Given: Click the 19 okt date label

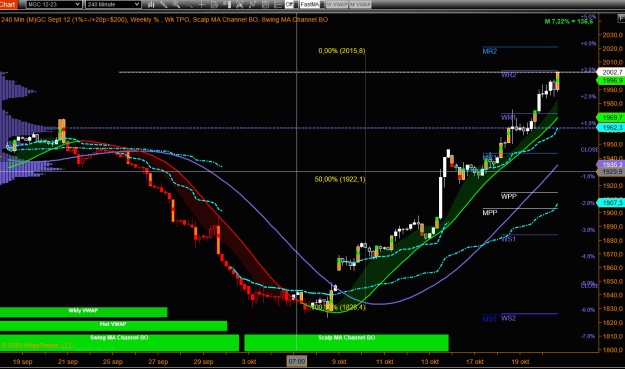Looking at the screenshot, I should tap(520, 362).
